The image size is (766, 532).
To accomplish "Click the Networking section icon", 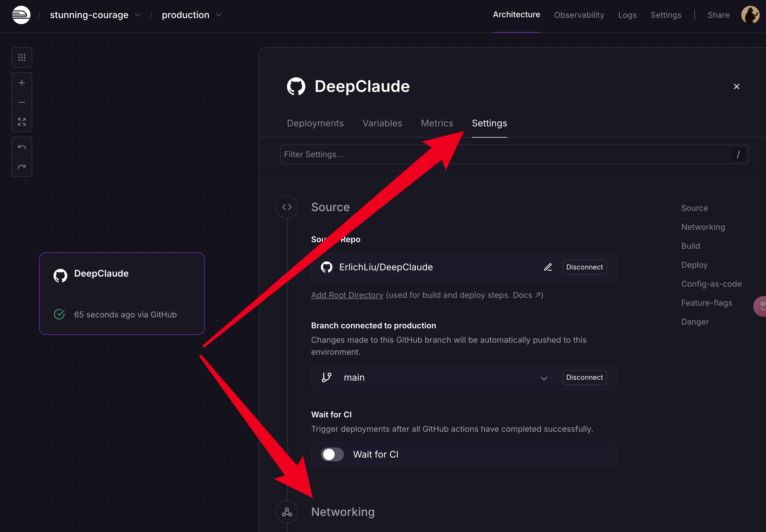I will [287, 512].
